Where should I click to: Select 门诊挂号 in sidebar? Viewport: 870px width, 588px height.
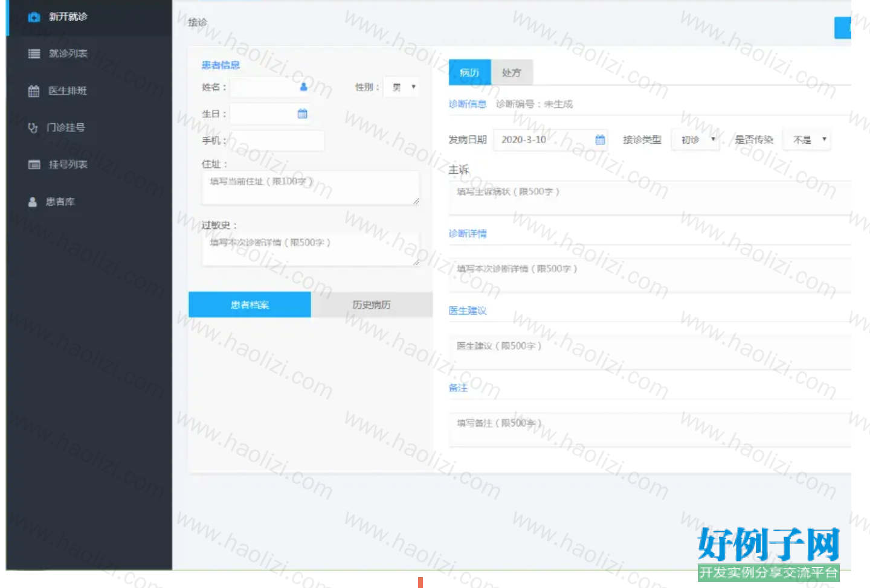pyautogui.click(x=89, y=127)
